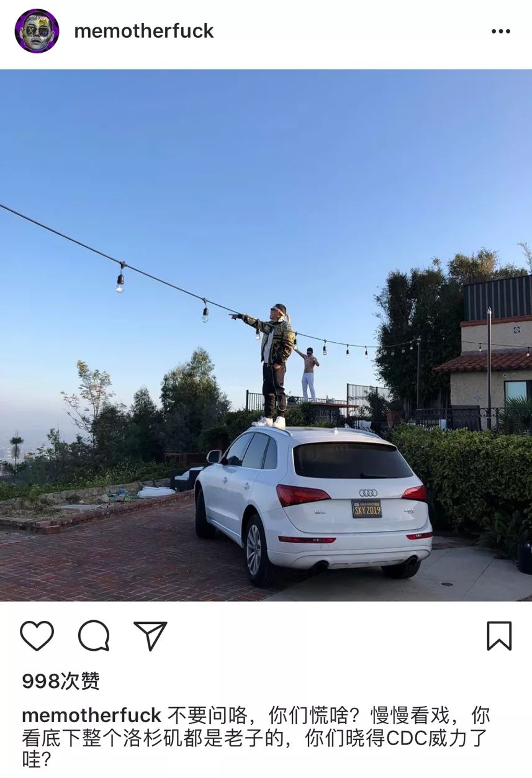Tap the leftmost hanging light bulb
532x778 pixels.
pyautogui.click(x=120, y=281)
